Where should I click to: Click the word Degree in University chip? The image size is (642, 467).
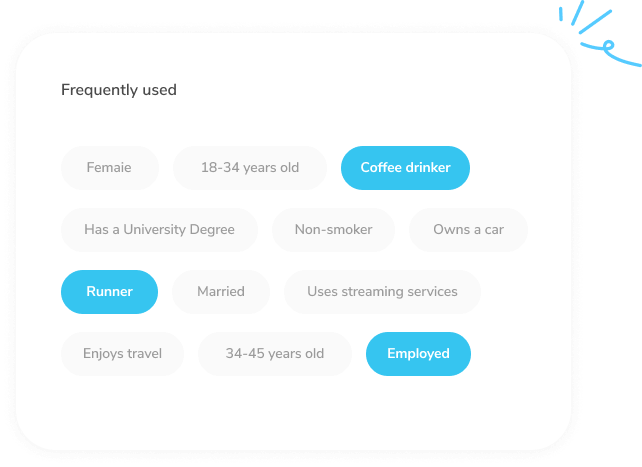coord(212,230)
